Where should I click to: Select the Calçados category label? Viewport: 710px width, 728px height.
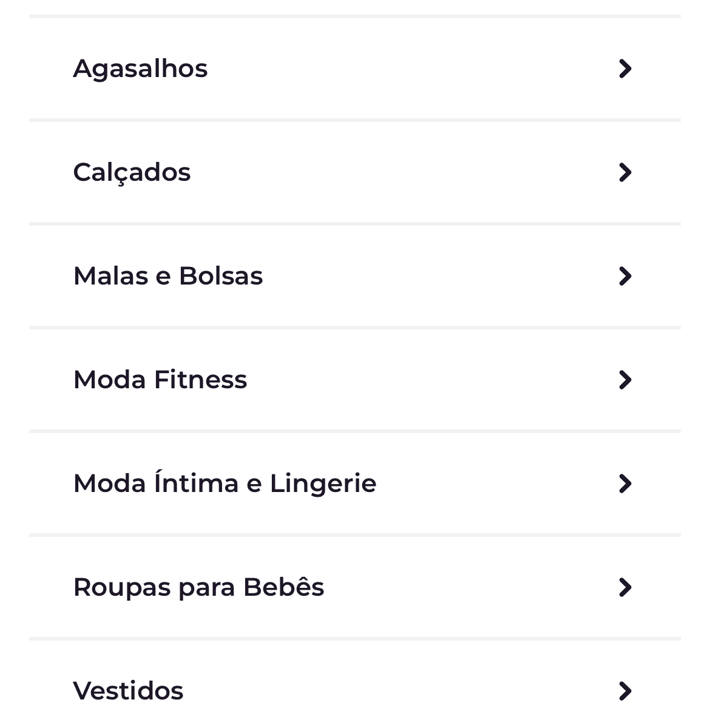132,173
